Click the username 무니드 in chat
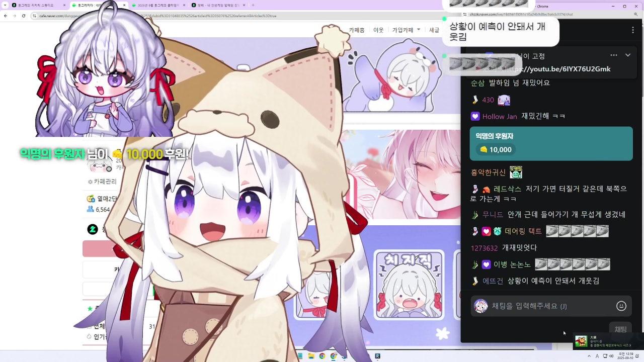 point(493,215)
